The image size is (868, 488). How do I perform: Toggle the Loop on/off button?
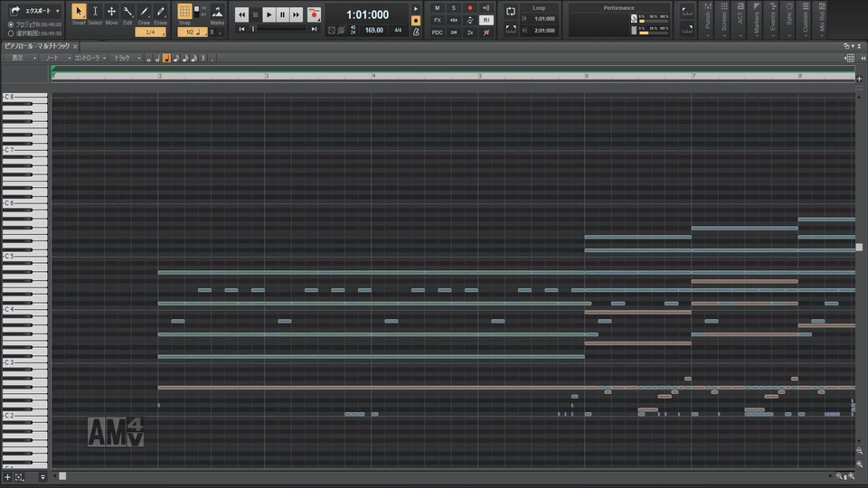click(511, 12)
